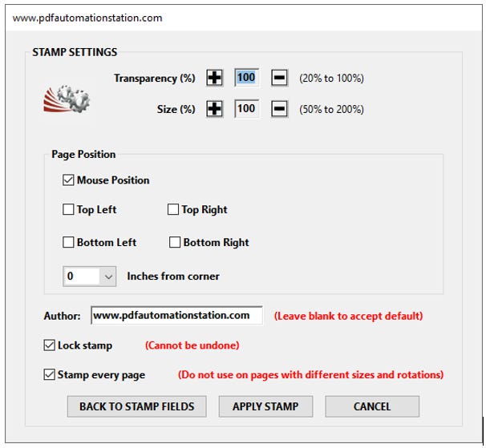Click the plus icon next to Transparency
This screenshot has width=486, height=448.
tap(214, 78)
